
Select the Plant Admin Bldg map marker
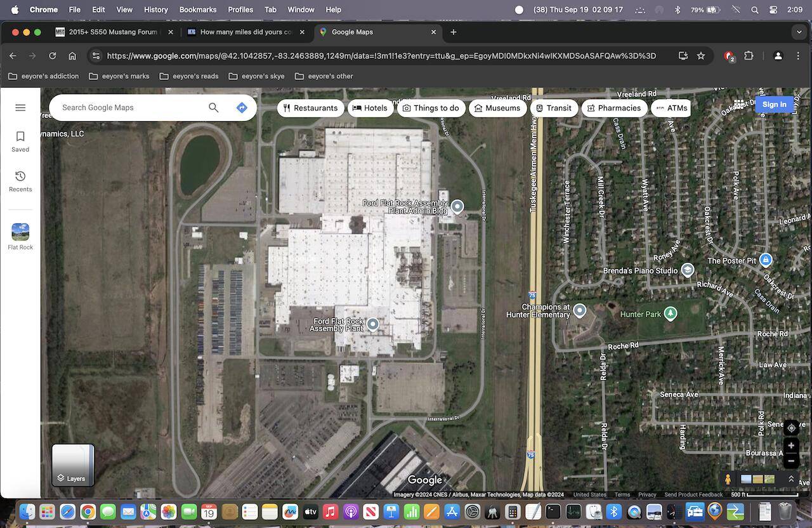pyautogui.click(x=457, y=206)
